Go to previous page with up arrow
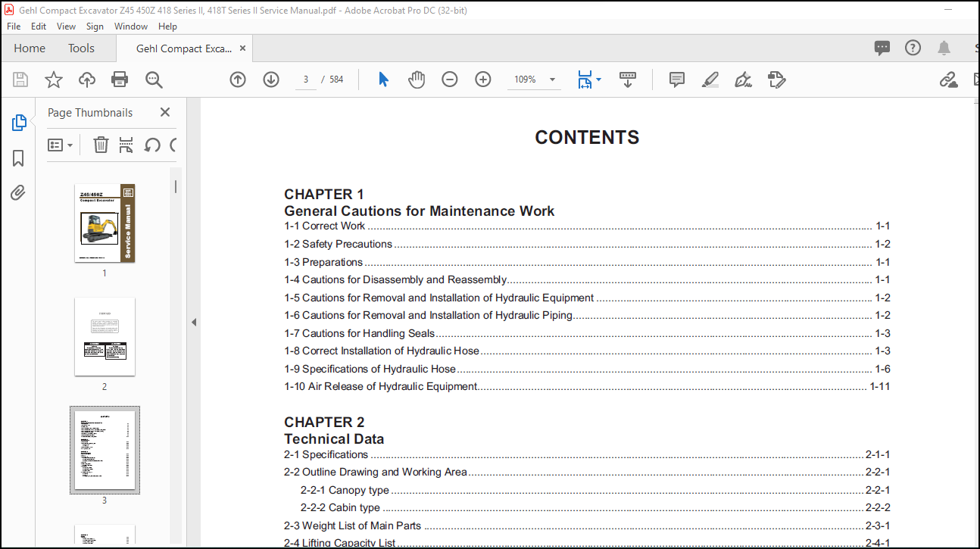Screen dimensions: 980x549 pos(238,80)
